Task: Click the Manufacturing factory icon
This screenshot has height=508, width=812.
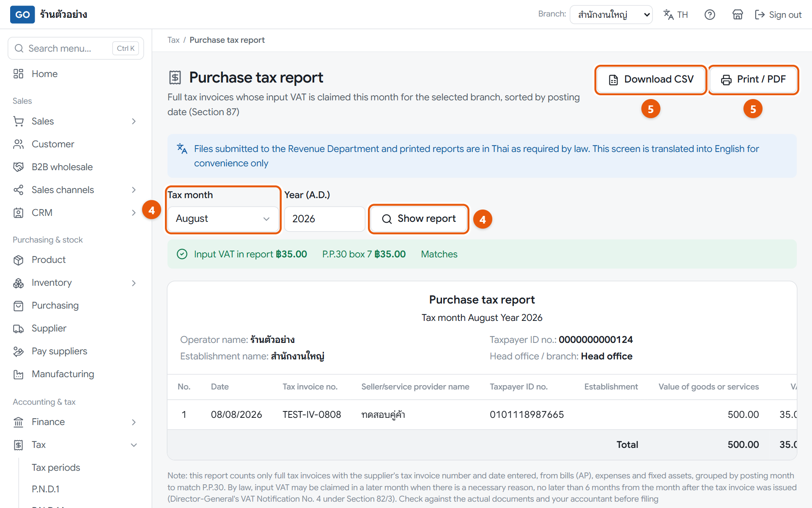Action: (x=18, y=374)
